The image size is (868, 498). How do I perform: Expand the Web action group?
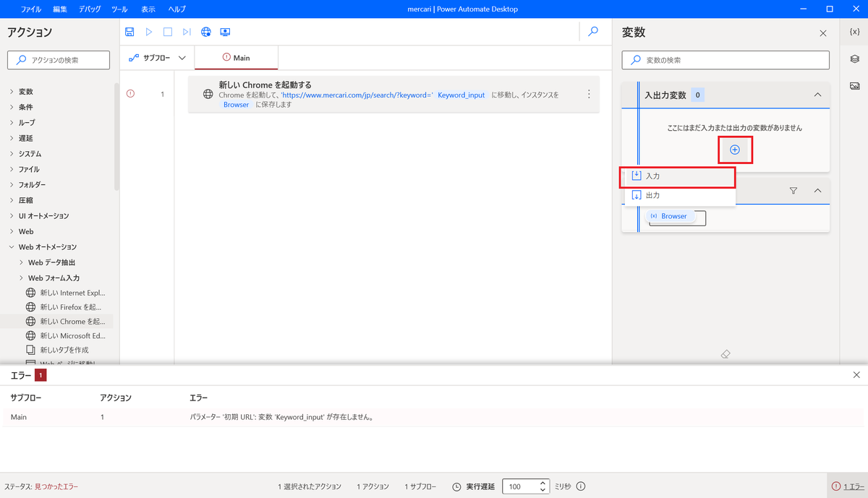(x=12, y=231)
